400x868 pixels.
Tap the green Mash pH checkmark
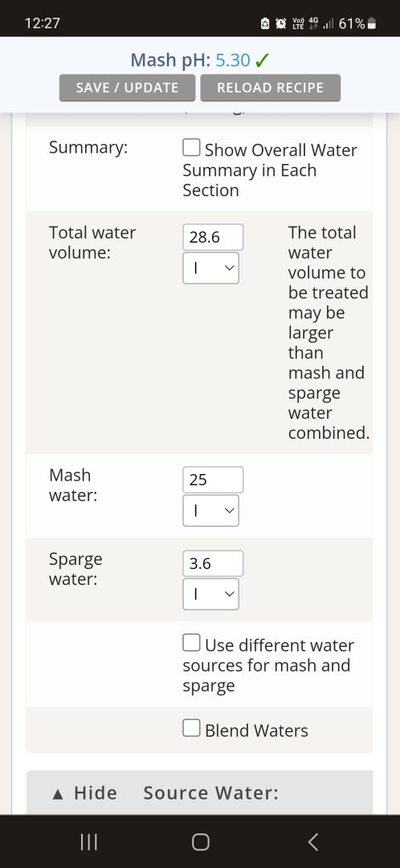coord(262,60)
